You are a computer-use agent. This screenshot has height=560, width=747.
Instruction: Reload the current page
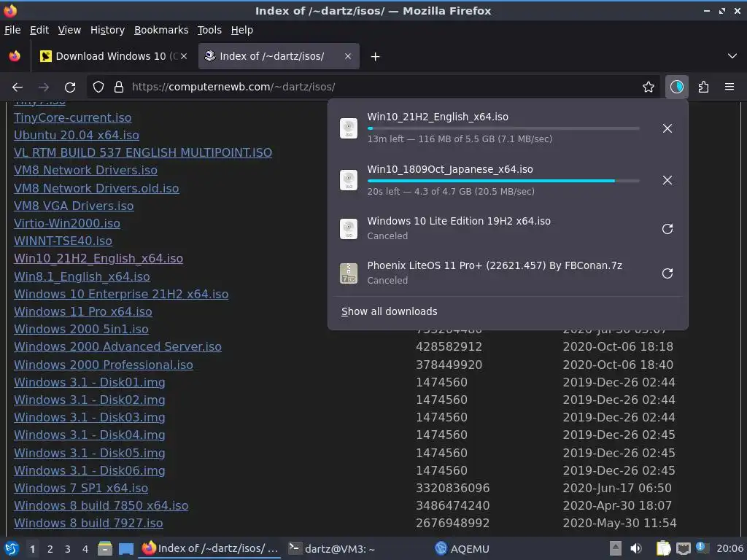tap(70, 87)
